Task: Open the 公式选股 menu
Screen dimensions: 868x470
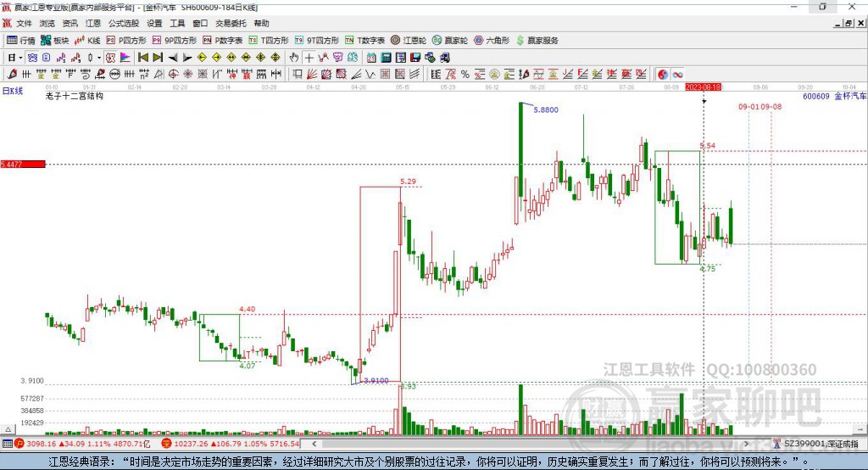Action: 124,23
